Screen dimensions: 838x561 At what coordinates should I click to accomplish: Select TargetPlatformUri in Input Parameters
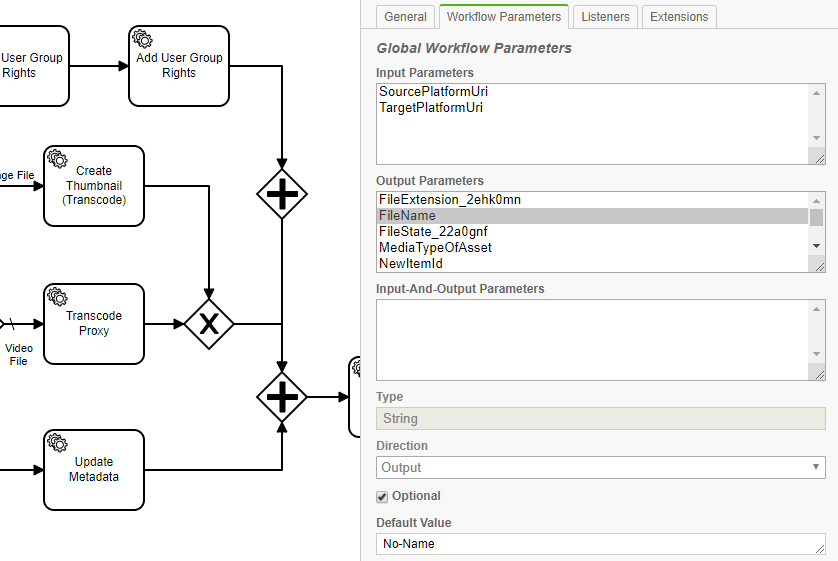[x=431, y=108]
